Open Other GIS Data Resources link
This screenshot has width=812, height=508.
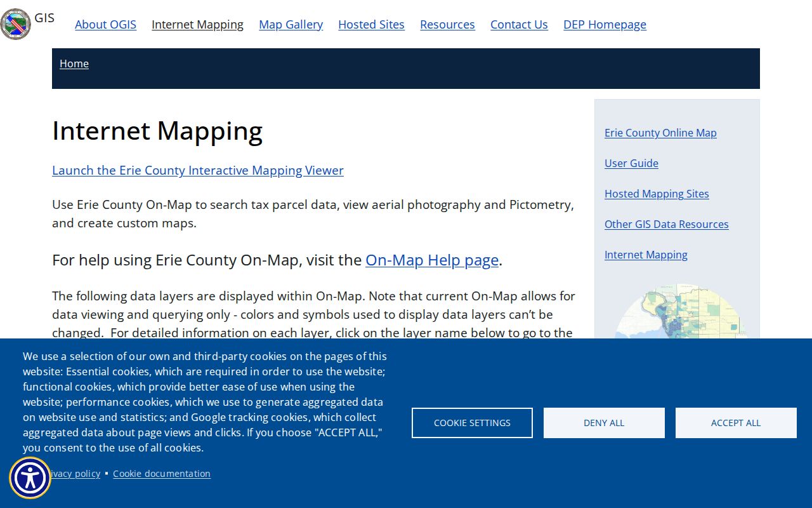pos(666,224)
